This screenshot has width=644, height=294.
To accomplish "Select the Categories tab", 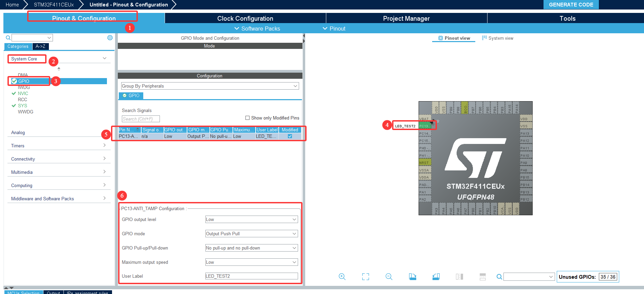I will coord(18,47).
